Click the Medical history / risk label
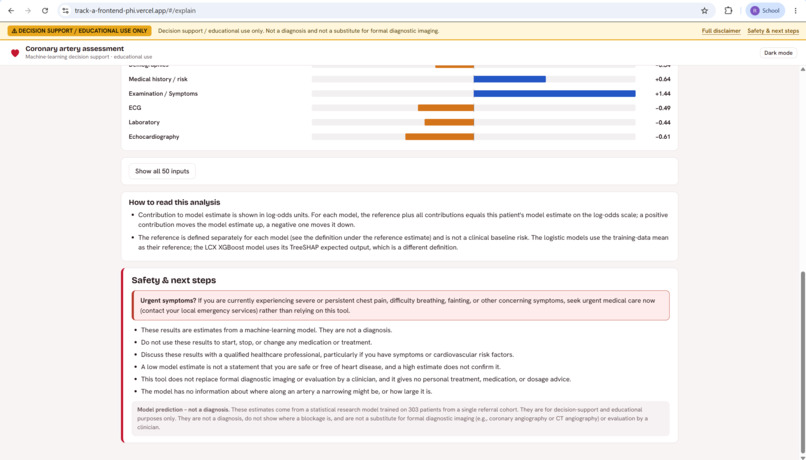This screenshot has height=460, width=806. point(158,79)
